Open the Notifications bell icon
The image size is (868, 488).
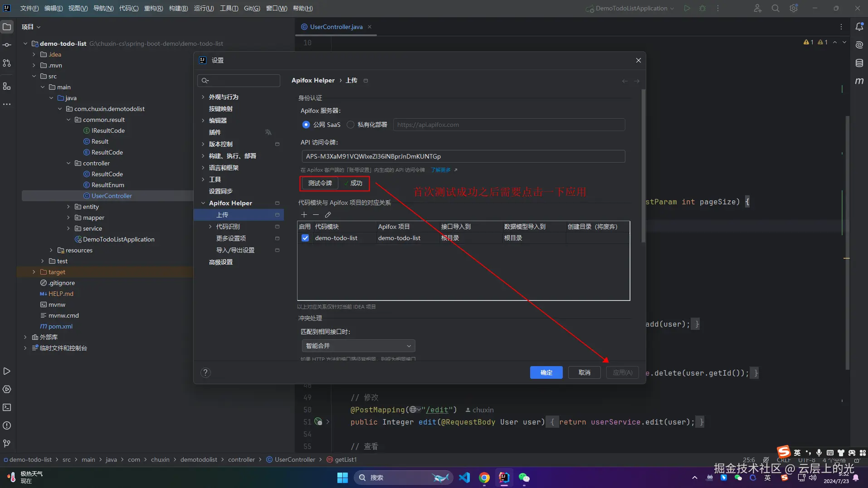coord(859,27)
